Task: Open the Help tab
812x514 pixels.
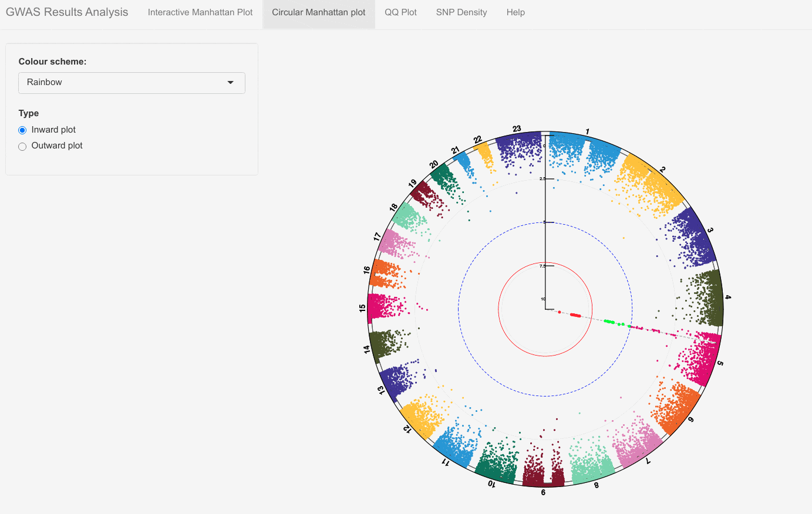Action: pos(515,12)
